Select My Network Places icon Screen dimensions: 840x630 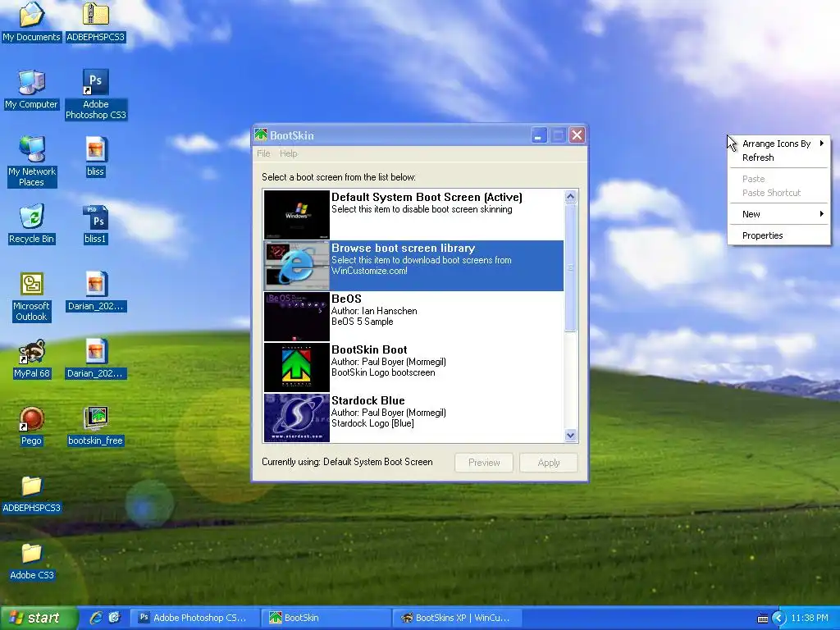click(32, 162)
